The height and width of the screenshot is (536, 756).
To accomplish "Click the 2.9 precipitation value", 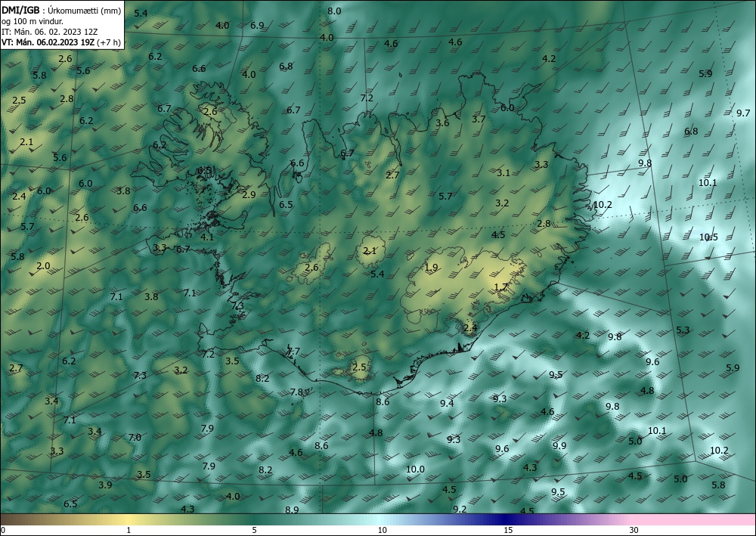I will (x=249, y=195).
